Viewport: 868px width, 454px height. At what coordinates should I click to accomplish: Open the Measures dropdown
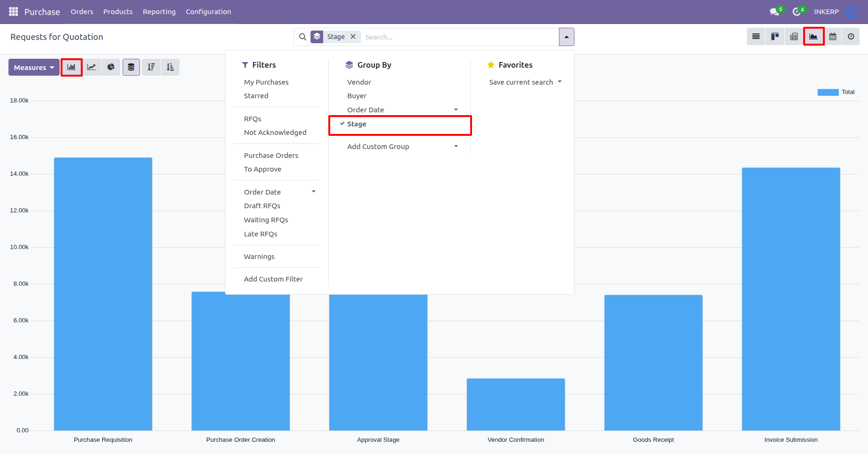click(34, 67)
